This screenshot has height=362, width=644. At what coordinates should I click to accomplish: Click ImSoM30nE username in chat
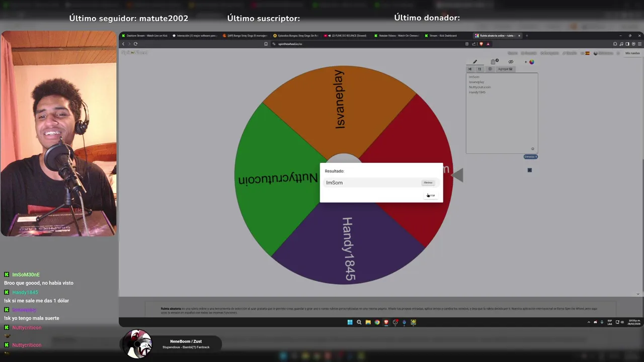coord(26,275)
